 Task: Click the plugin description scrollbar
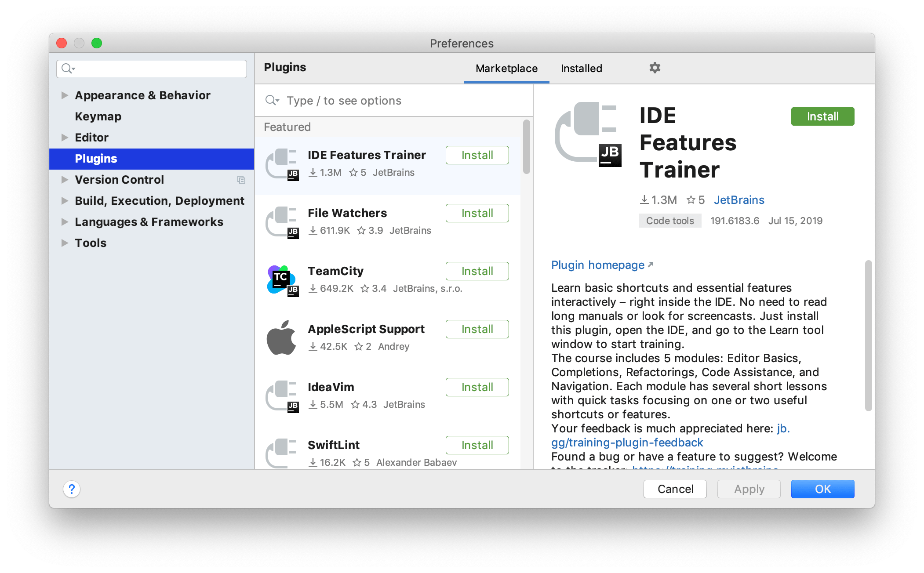click(868, 336)
